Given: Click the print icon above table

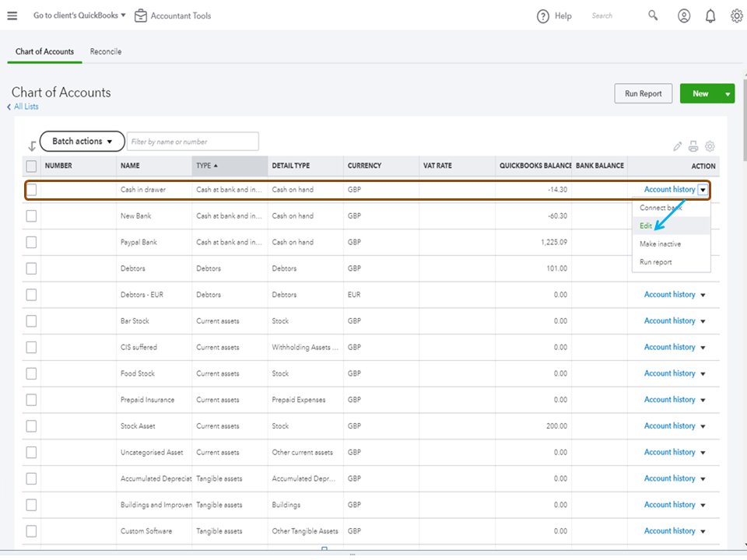Looking at the screenshot, I should 693,146.
